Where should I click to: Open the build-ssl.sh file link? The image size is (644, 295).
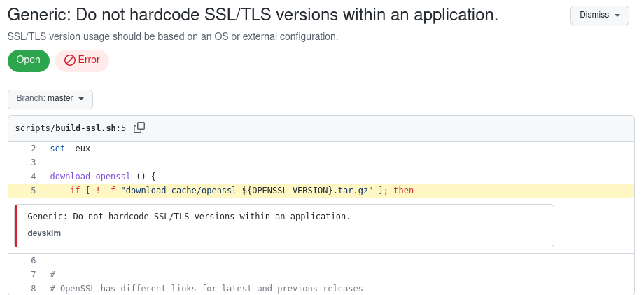coord(86,128)
